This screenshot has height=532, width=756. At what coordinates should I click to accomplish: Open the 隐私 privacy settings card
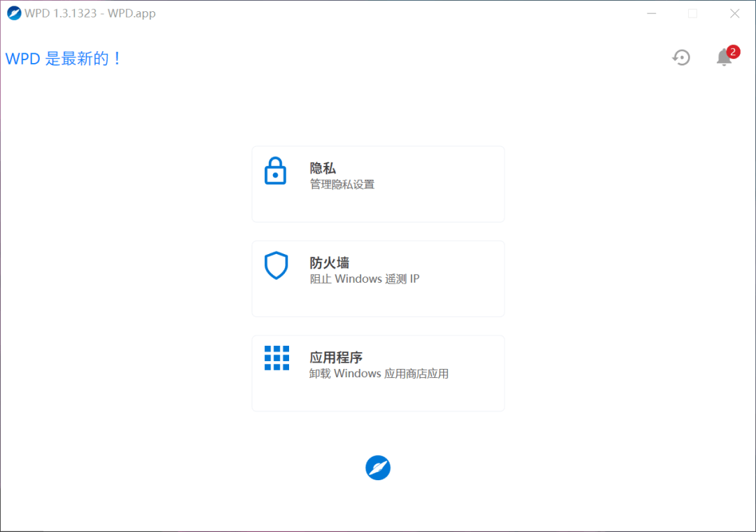coord(378,184)
